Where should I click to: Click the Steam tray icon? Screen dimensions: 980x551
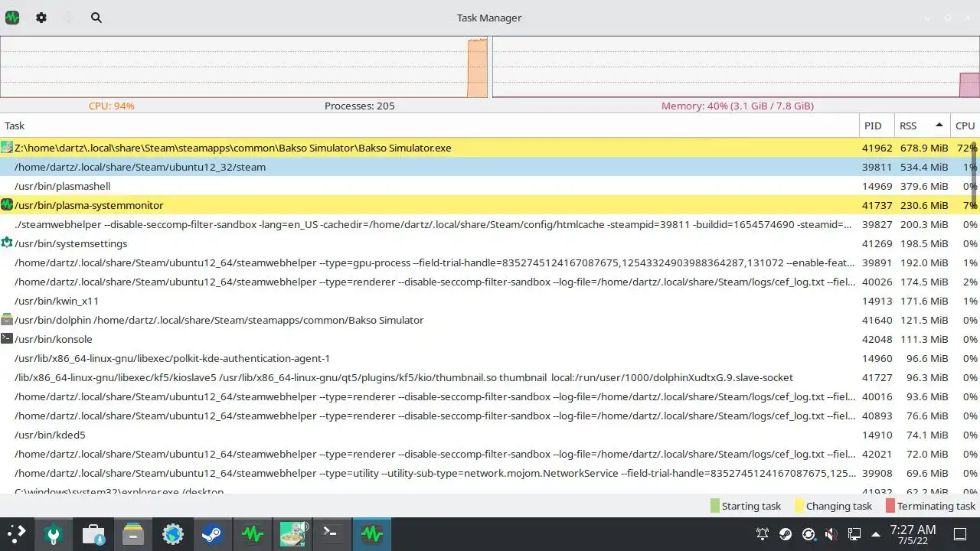tap(786, 534)
